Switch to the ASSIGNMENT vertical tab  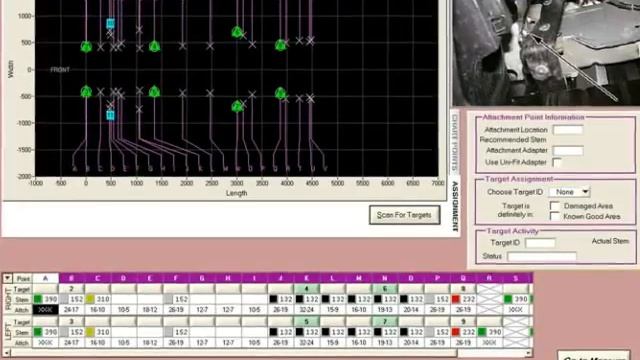click(x=455, y=206)
